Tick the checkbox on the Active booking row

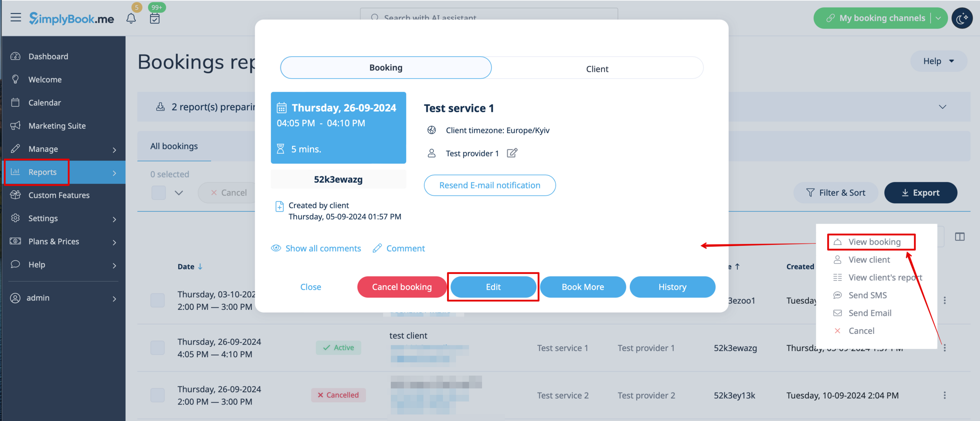click(157, 347)
